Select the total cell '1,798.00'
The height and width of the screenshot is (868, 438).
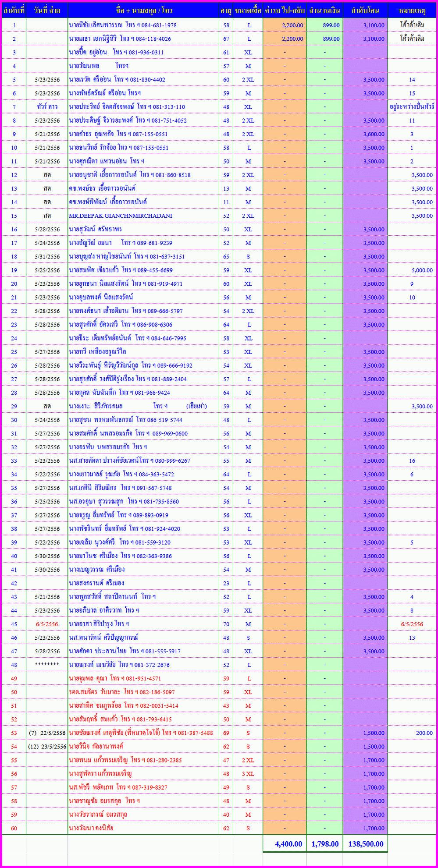point(324,843)
